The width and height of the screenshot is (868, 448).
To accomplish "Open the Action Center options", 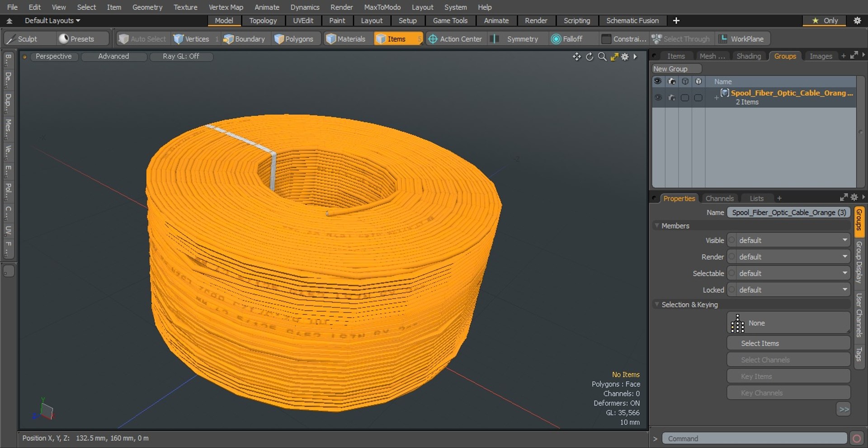I will [x=455, y=39].
